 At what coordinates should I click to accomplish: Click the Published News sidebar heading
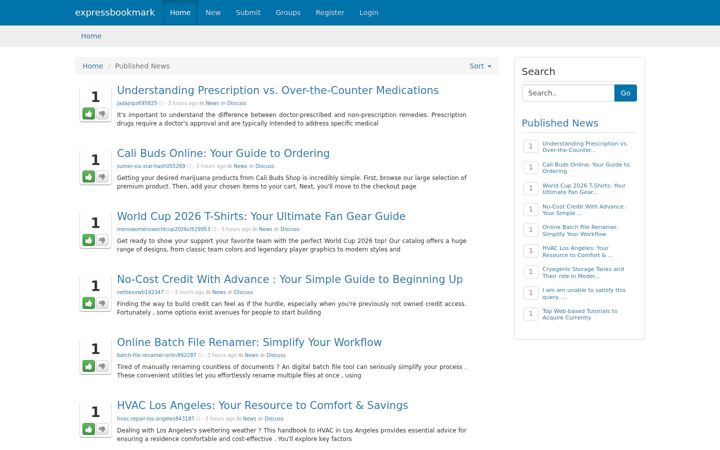(x=560, y=123)
